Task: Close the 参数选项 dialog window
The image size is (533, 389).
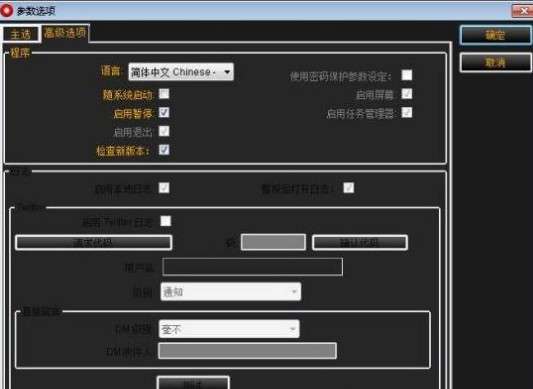Action: 522,12
